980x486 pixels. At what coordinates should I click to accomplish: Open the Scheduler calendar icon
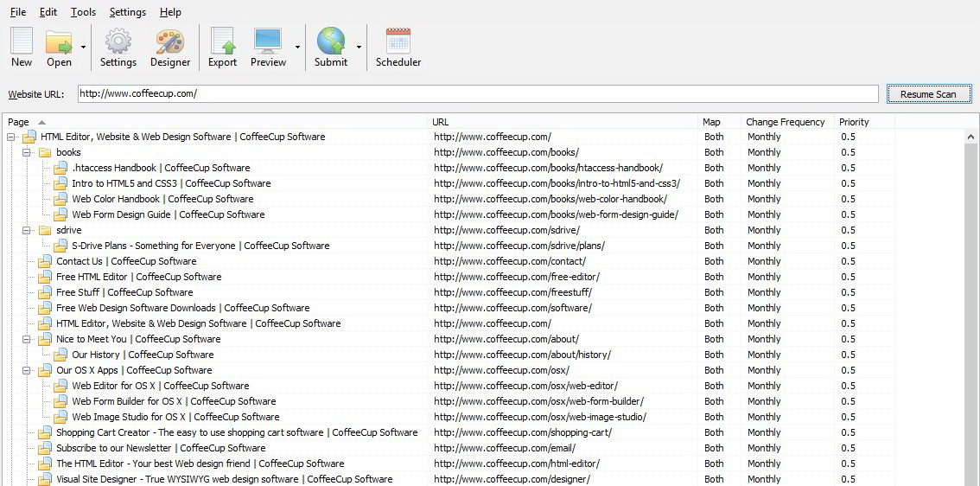point(398,42)
